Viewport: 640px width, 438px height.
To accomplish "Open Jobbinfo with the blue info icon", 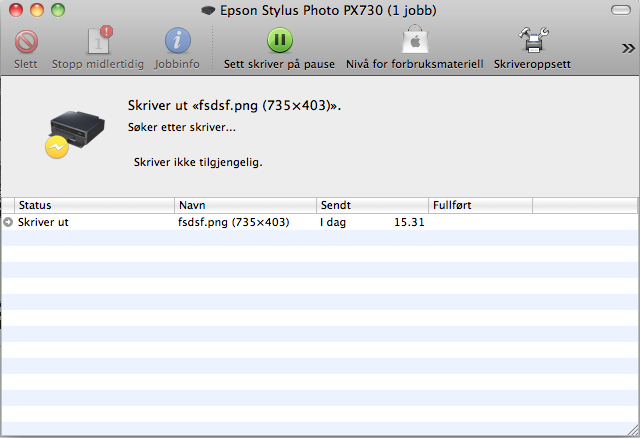I will point(178,41).
